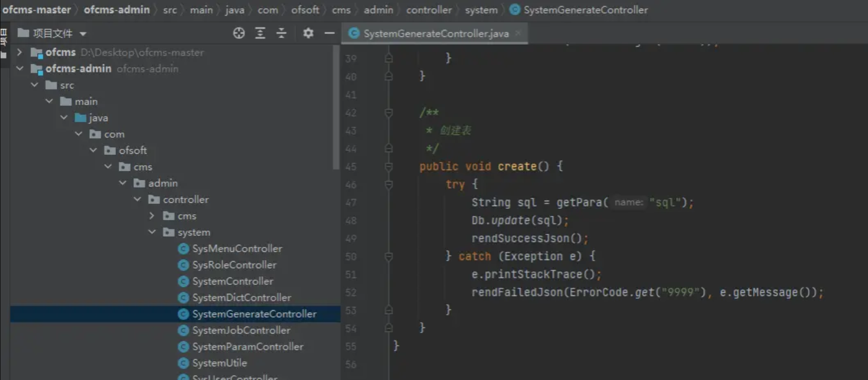The width and height of the screenshot is (868, 380).
Task: Open SysMenuController class
Action: click(237, 249)
